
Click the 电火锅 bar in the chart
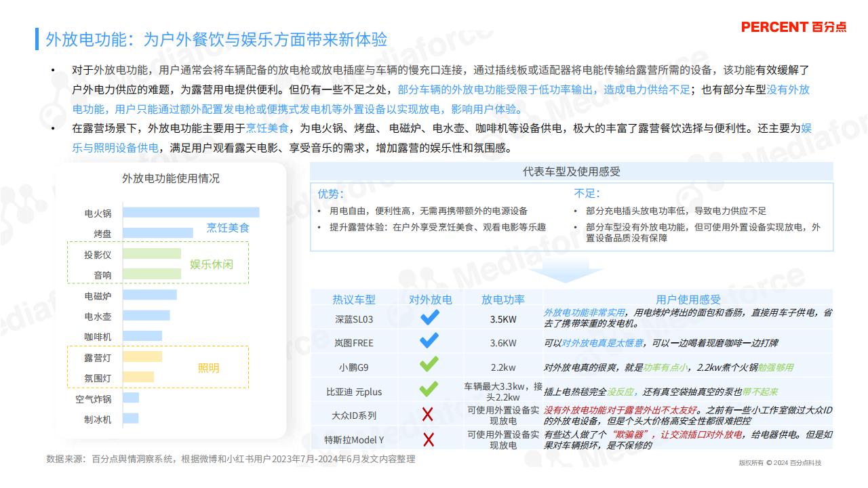click(191, 213)
